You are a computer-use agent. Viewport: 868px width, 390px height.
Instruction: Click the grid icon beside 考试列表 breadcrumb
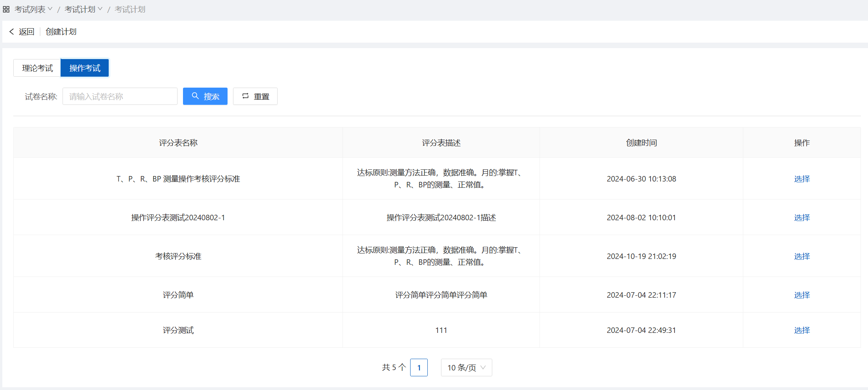point(6,9)
